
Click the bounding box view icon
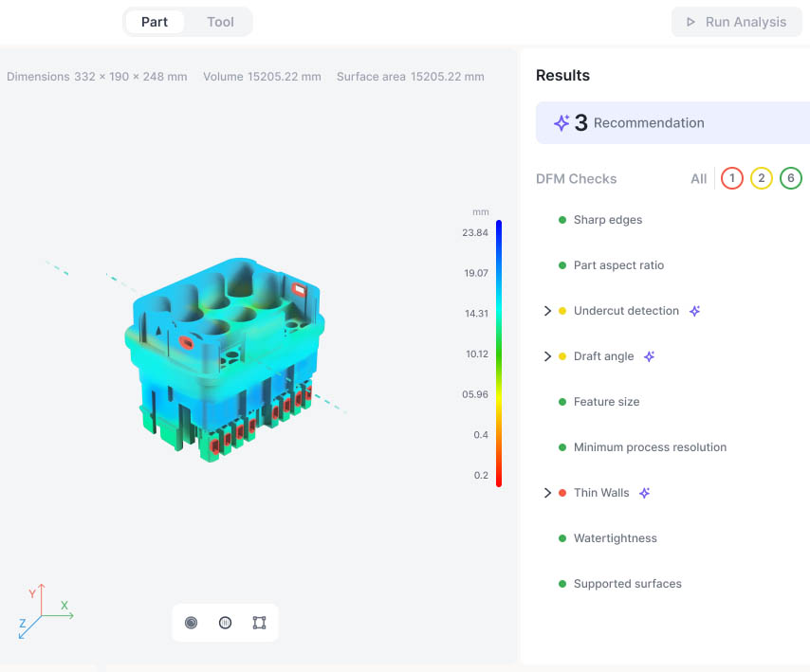pyautogui.click(x=259, y=623)
